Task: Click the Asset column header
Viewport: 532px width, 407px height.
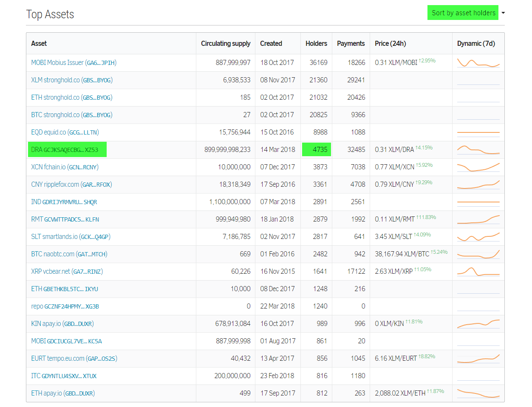Action: click(39, 44)
